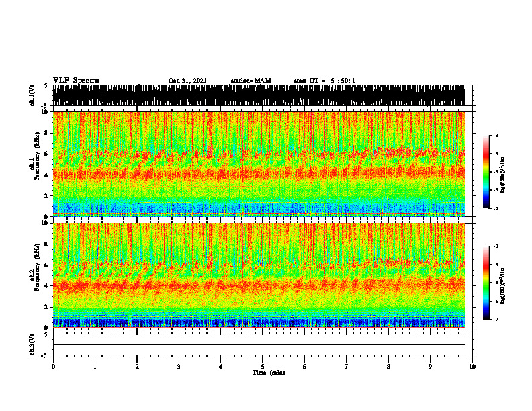The height and width of the screenshot is (411, 532).
Task: Click time axis tick label "3"
Action: (x=179, y=367)
